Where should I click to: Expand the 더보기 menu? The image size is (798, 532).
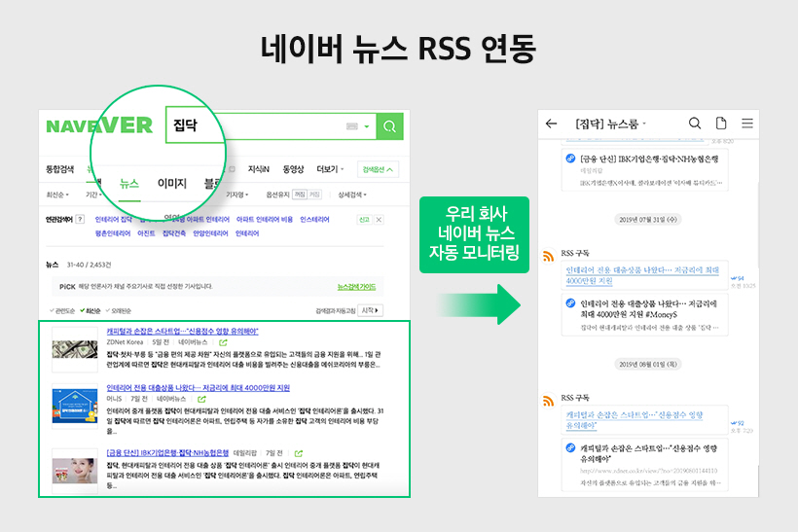tap(329, 169)
